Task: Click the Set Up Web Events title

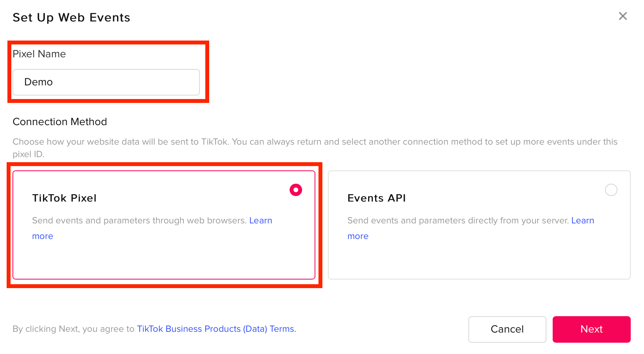Action: pyautogui.click(x=71, y=18)
